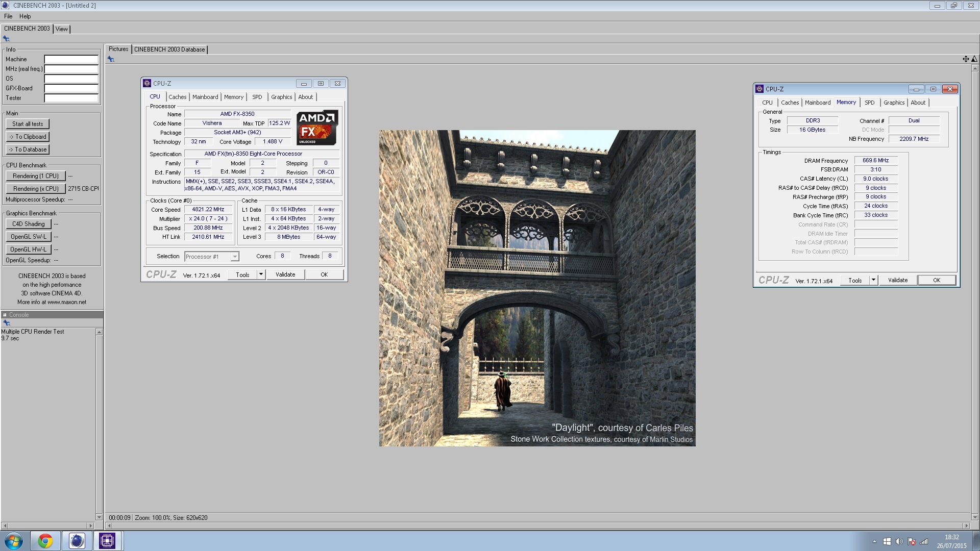Image resolution: width=980 pixels, height=551 pixels.
Task: Click the volume speaker tray icon
Action: pyautogui.click(x=899, y=541)
